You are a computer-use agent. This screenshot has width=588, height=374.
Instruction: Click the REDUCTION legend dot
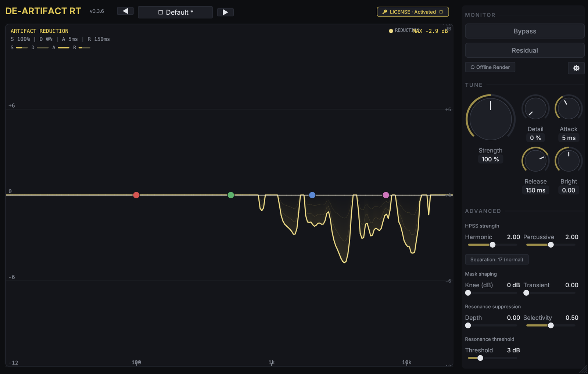(391, 31)
